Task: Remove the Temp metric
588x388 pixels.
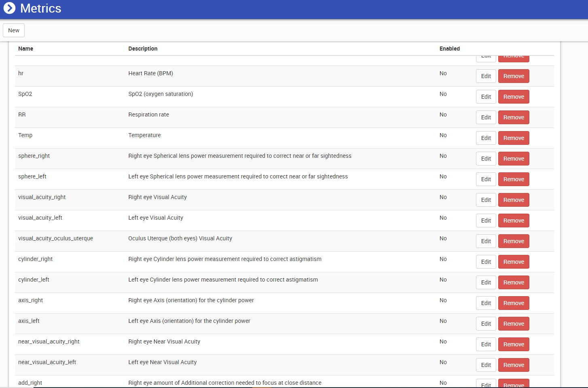Action: coord(514,138)
